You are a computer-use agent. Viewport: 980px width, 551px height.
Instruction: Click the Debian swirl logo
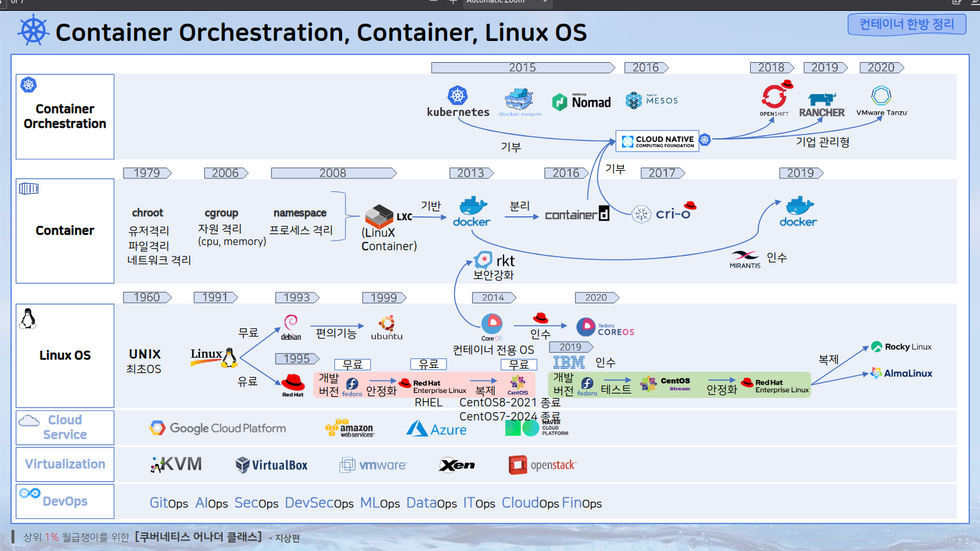291,327
